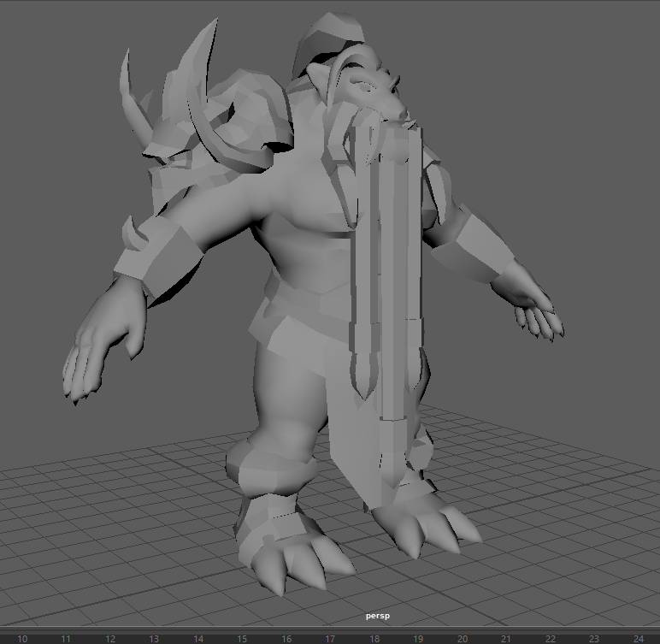Set current time to frame 12
660x644 pixels.
(x=110, y=639)
